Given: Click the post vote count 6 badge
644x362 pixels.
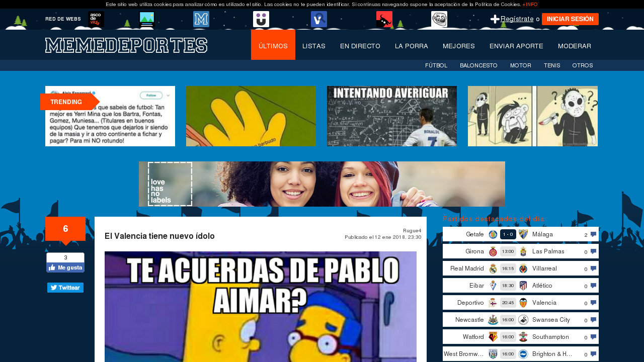Looking at the screenshot, I should 65,229.
